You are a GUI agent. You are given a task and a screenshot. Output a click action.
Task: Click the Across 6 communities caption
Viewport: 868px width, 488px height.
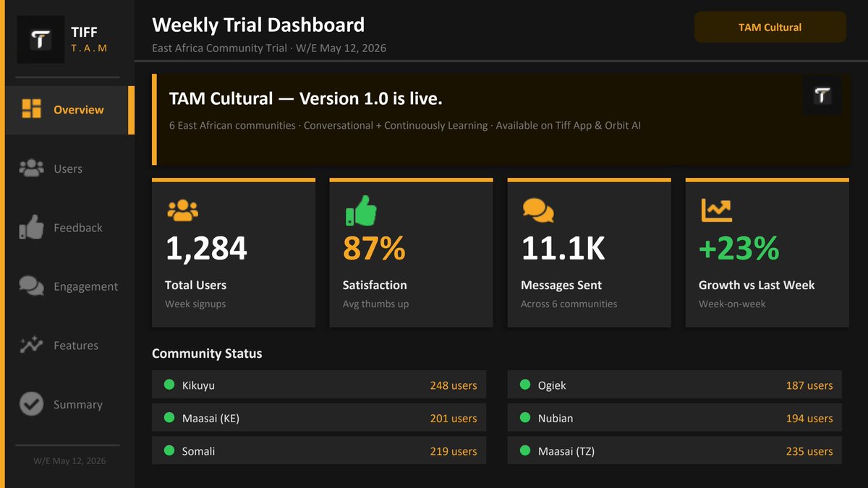click(569, 304)
